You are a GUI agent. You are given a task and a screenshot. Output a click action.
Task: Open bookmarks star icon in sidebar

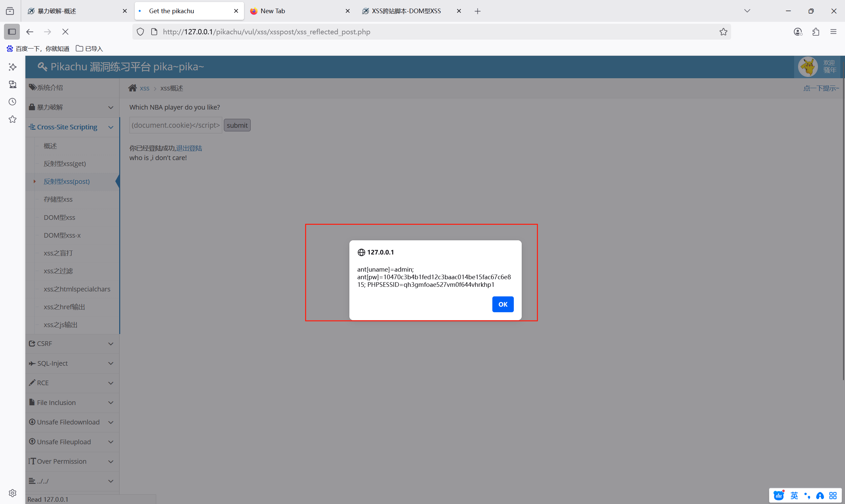[x=13, y=119]
